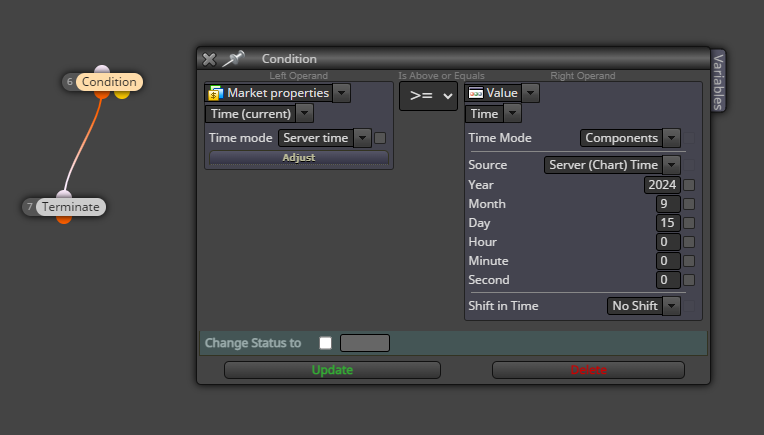
Task: Open the Server time mode dropdown
Action: (x=363, y=138)
